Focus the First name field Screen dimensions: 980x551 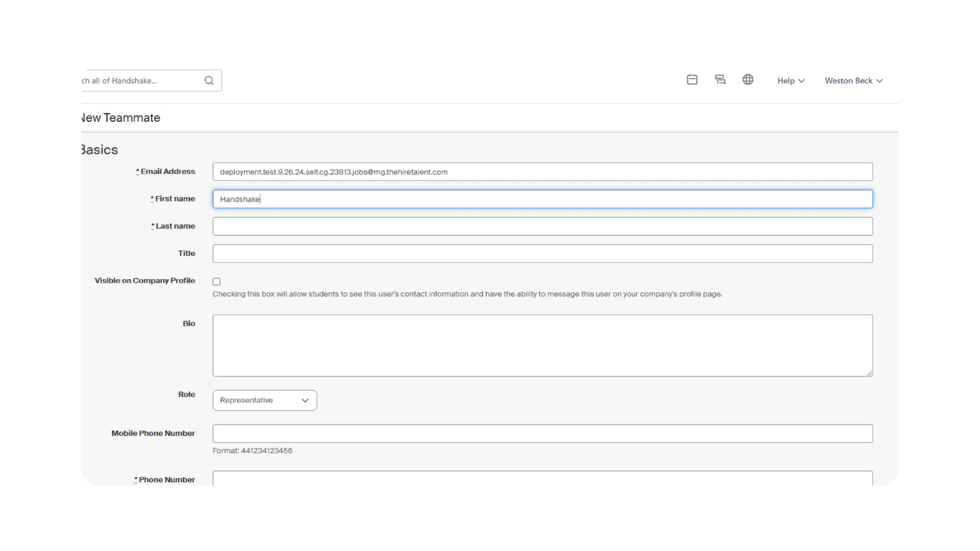tap(542, 199)
